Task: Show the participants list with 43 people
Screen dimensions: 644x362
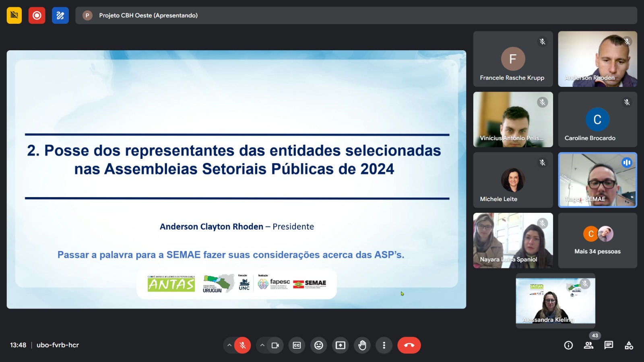Action: pos(588,345)
